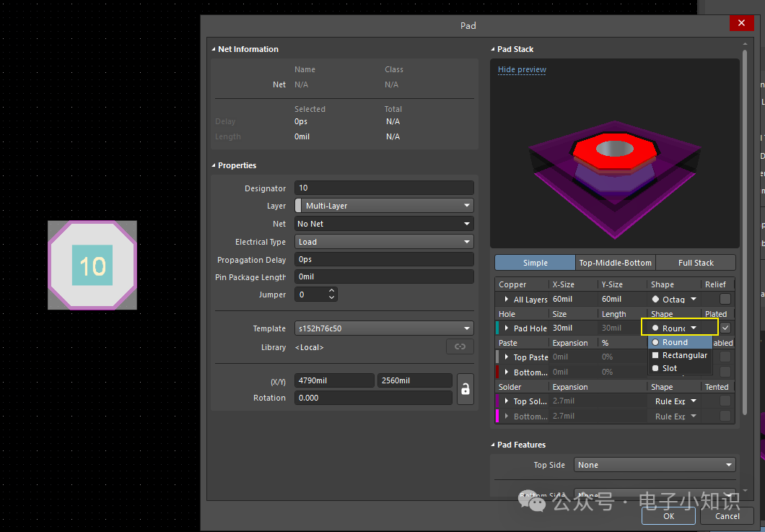Click the Library link chain icon button
The width and height of the screenshot is (765, 532).
click(x=460, y=346)
